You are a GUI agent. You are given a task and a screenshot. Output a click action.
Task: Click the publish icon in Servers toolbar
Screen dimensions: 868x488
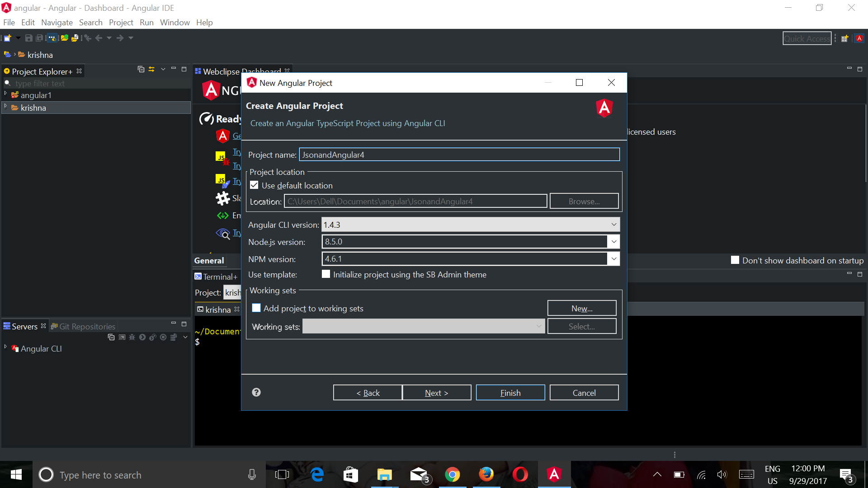[x=174, y=337]
